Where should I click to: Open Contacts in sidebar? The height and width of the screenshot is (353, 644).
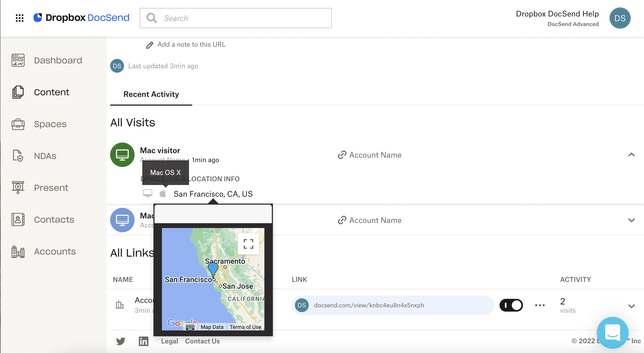tap(54, 219)
